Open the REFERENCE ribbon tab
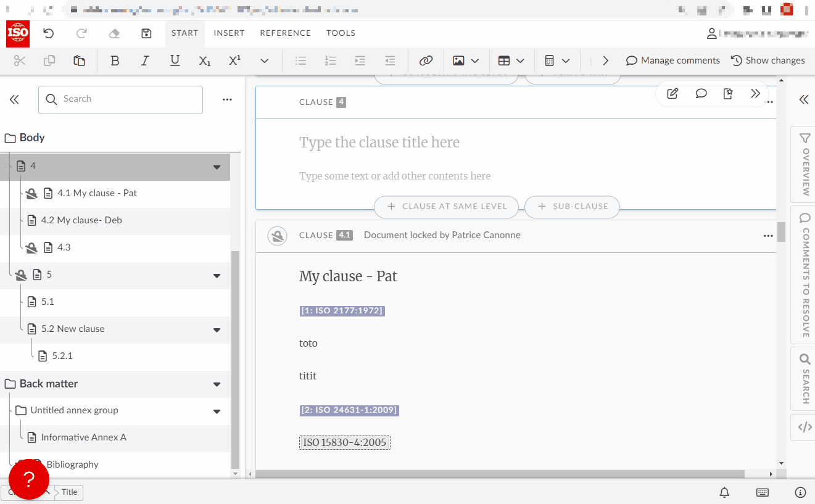 (x=285, y=33)
